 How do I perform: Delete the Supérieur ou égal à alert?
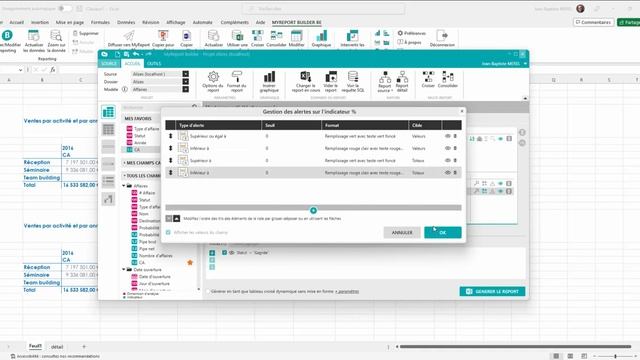[x=455, y=136]
